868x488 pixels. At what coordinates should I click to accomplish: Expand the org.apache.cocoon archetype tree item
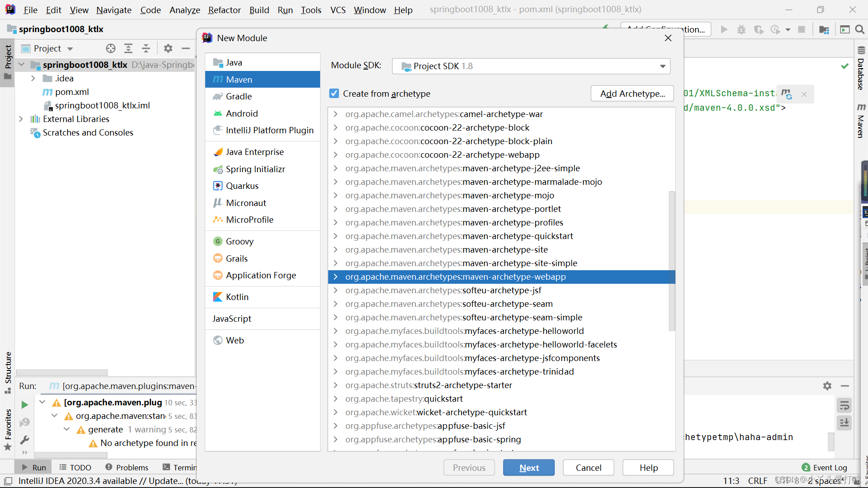click(x=335, y=127)
